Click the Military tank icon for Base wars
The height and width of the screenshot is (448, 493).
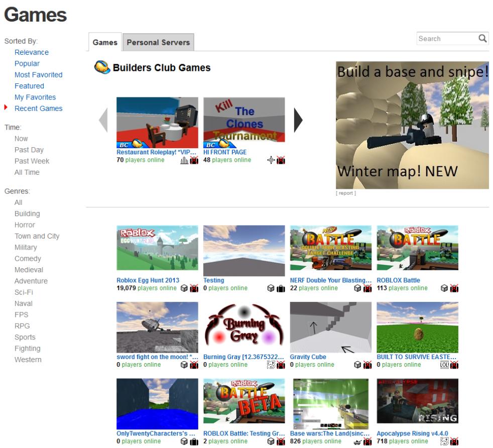tap(357, 441)
